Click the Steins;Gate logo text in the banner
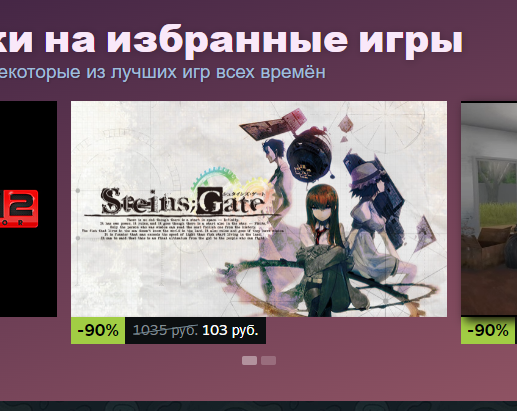The height and width of the screenshot is (411, 517). [183, 201]
